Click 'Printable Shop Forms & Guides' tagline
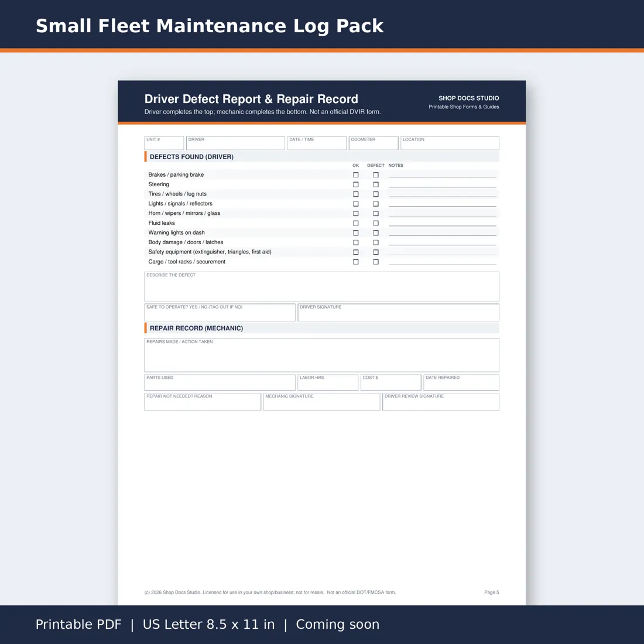The image size is (644, 644). coord(464,107)
